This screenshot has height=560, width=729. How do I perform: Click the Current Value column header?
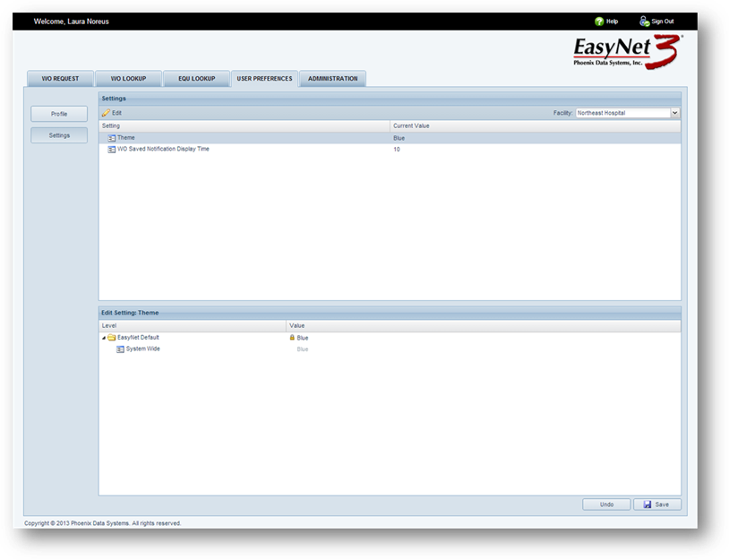point(411,126)
